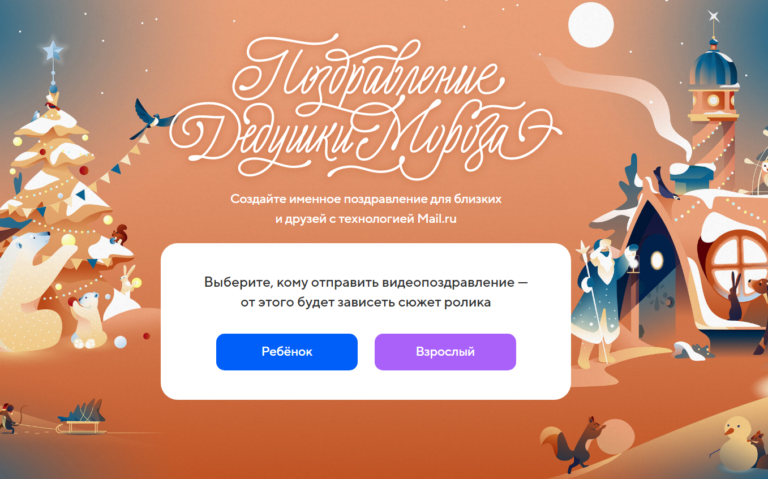The image size is (768, 479).
Task: Choose the blue Ребёнок button
Action: click(287, 352)
